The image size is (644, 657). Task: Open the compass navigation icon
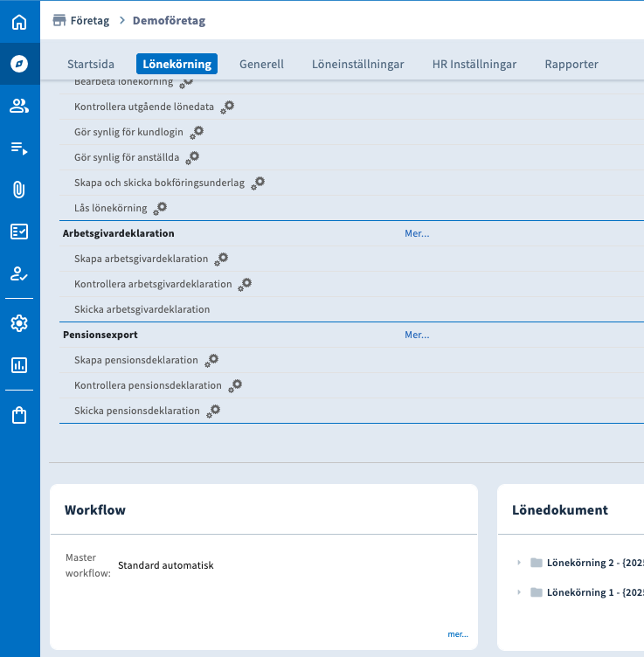19,64
